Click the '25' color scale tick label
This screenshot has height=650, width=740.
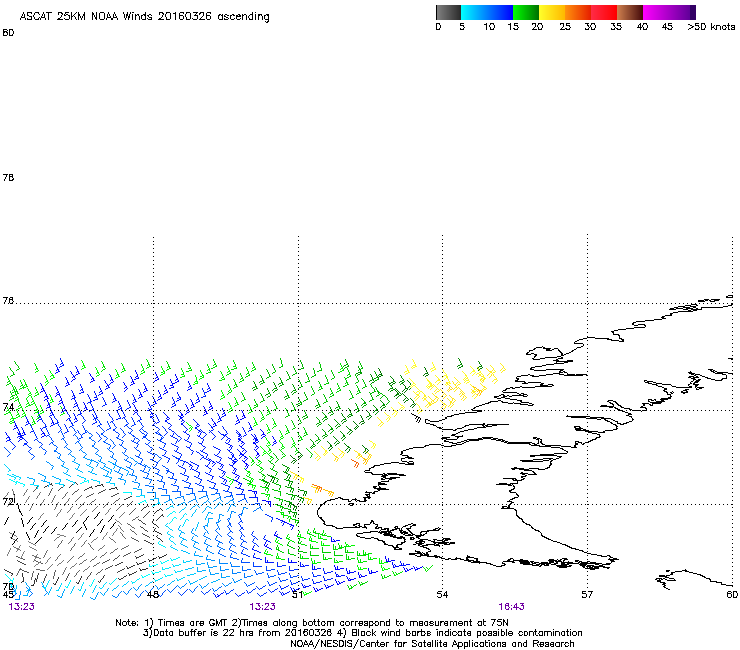point(565,27)
